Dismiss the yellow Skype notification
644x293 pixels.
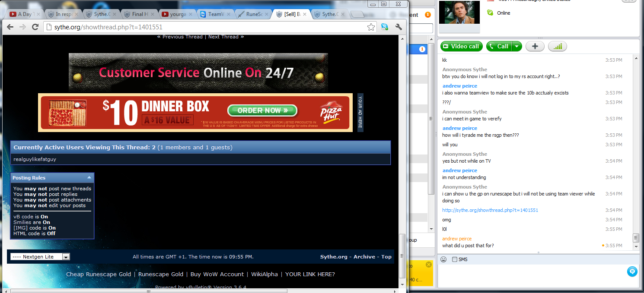[x=428, y=265]
